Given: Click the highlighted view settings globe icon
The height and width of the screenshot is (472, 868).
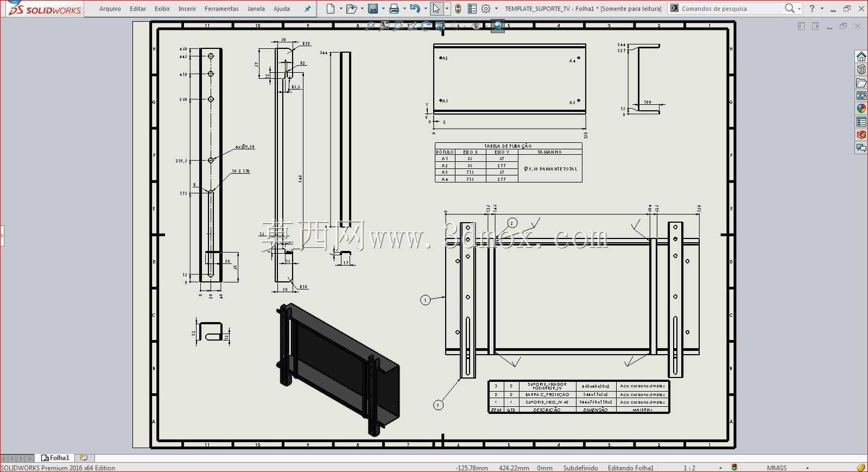Looking at the screenshot, I should [x=498, y=26].
